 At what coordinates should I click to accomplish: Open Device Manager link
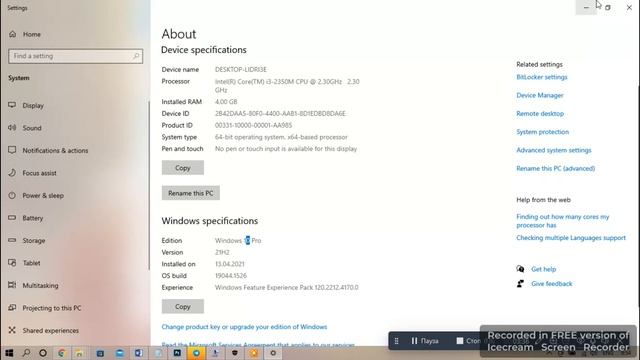540,95
